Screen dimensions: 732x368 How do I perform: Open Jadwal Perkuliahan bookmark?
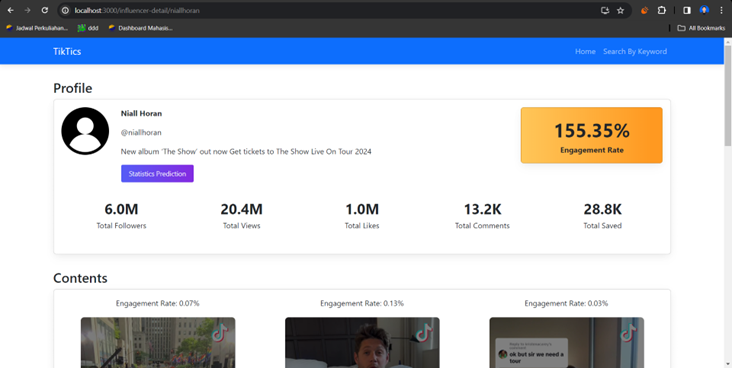point(36,28)
